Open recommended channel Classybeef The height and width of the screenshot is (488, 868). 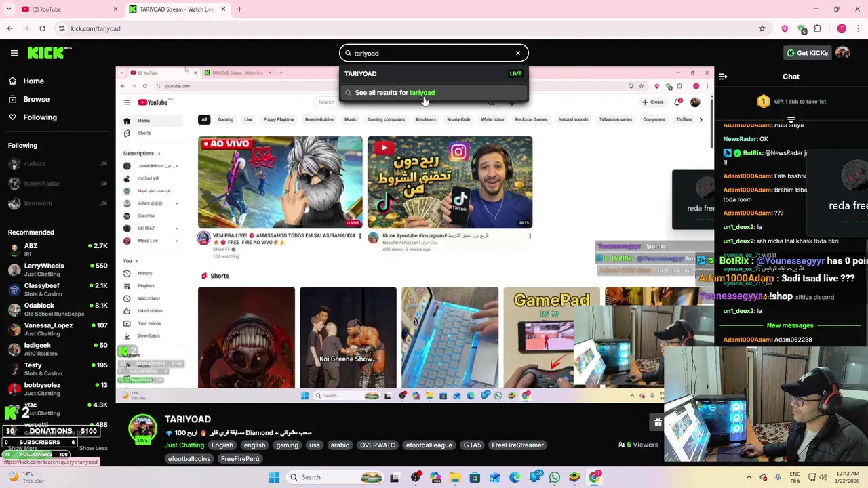click(x=57, y=289)
